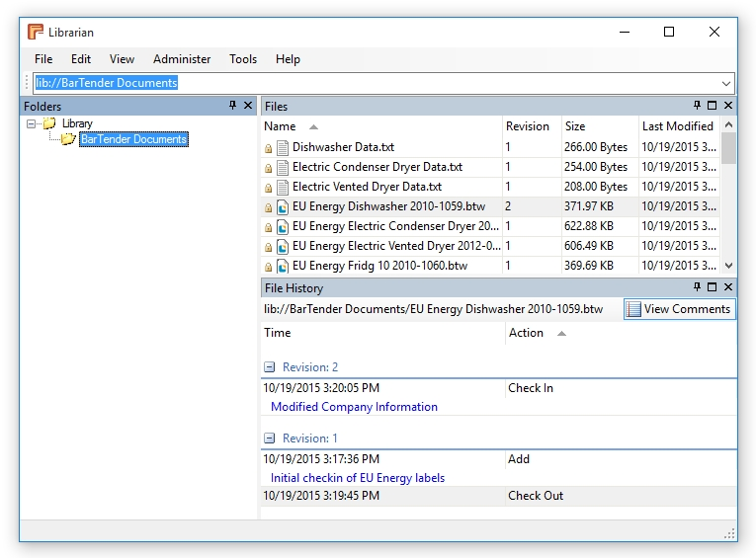This screenshot has height=558, width=756.
Task: Open the Administer menu
Action: click(x=182, y=59)
